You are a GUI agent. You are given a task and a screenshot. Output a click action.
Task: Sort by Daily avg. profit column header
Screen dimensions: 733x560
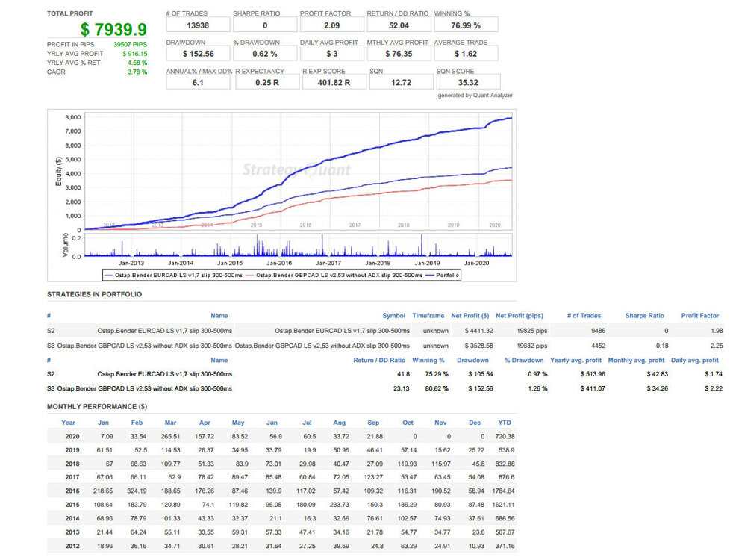[x=695, y=361]
